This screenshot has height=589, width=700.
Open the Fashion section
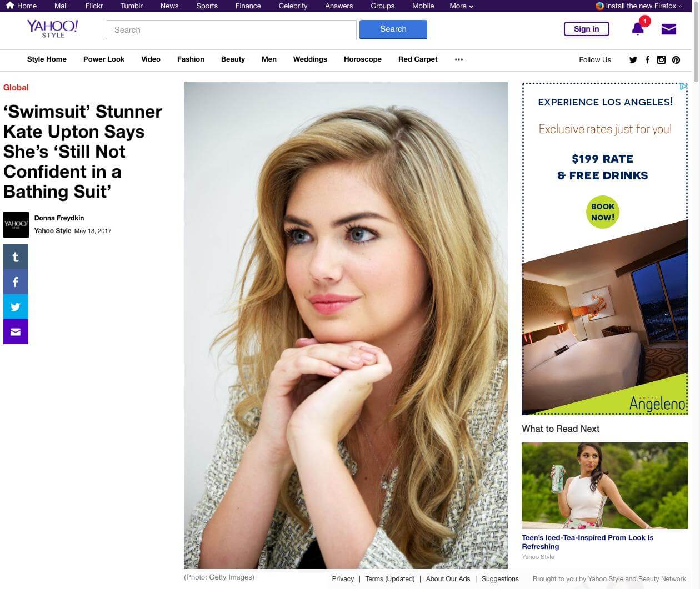[191, 59]
